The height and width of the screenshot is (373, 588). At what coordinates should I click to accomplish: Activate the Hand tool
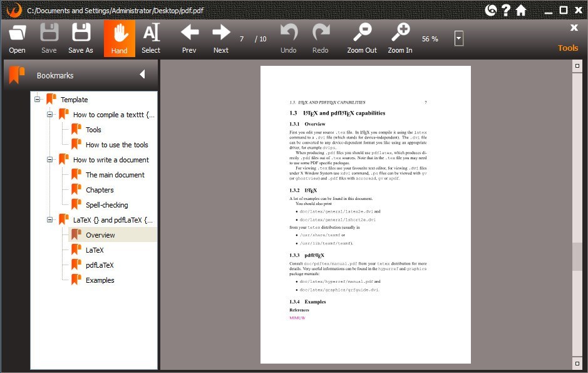[119, 38]
